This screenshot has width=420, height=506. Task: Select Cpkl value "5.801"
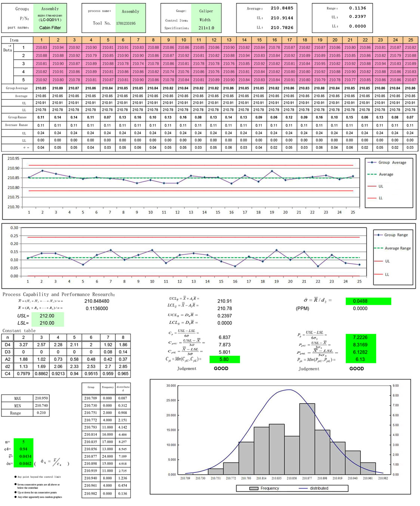click(x=225, y=352)
